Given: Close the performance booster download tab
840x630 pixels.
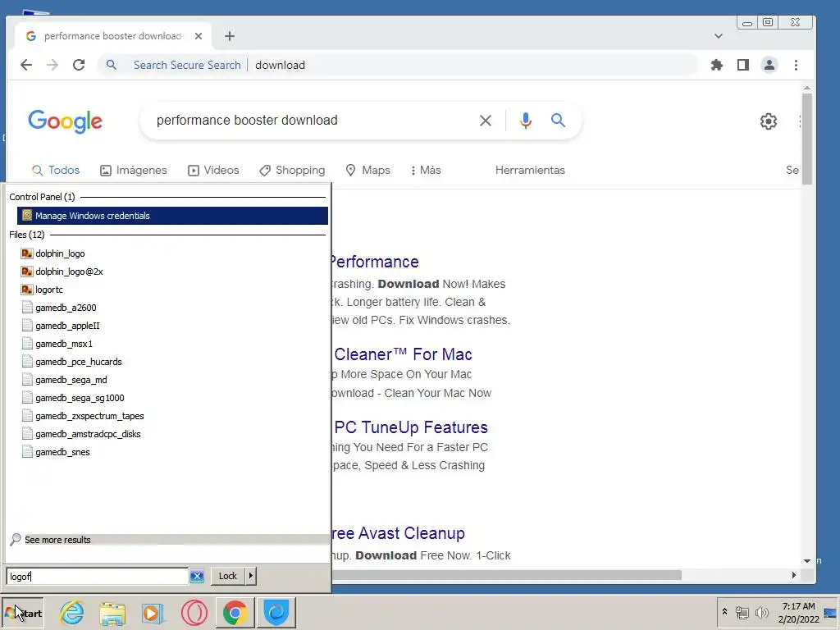Looking at the screenshot, I should tap(199, 36).
